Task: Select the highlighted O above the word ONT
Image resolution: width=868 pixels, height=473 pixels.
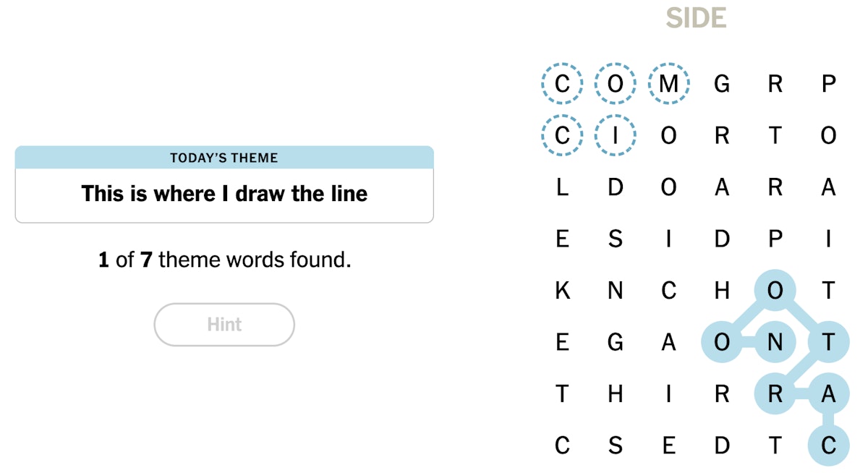Action: 774,290
